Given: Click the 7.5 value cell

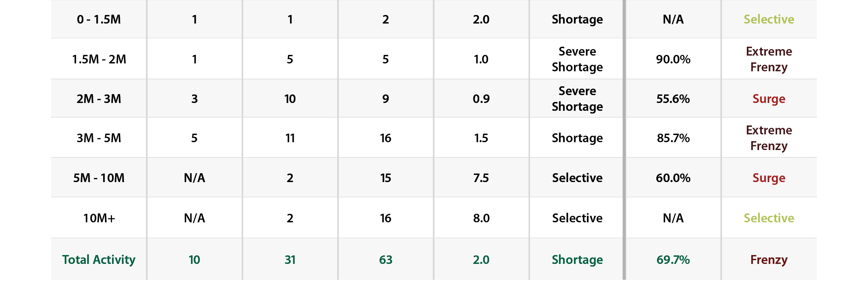Looking at the screenshot, I should pos(481,178).
